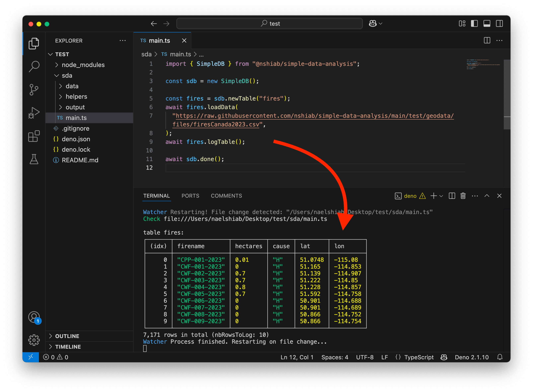Open the README.md file

pos(89,160)
